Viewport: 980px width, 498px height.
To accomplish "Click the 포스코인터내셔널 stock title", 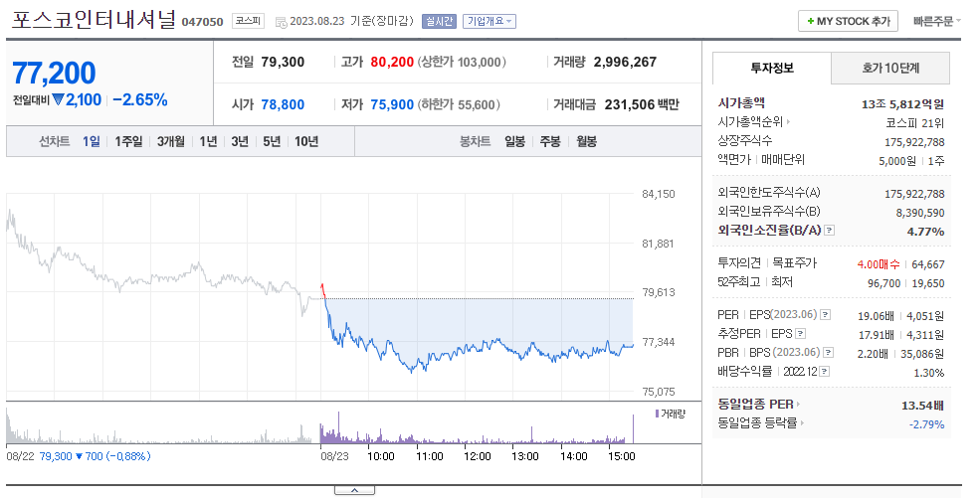I will pyautogui.click(x=94, y=20).
